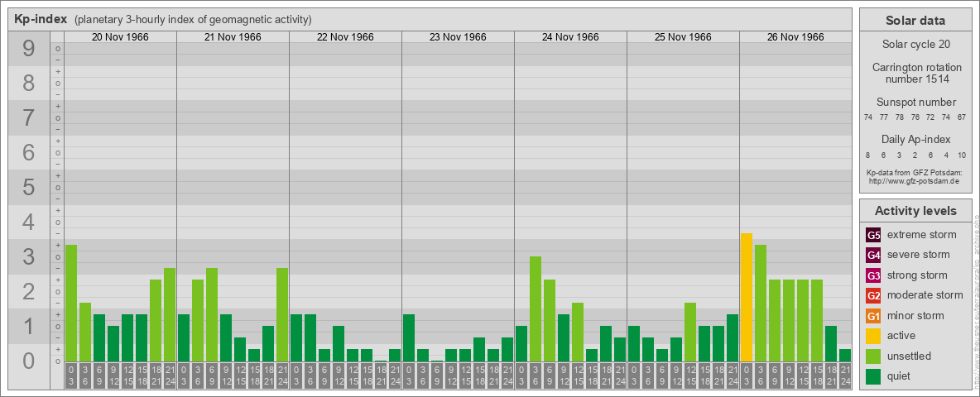
Task: Click the Kp scale number 9
Action: 28,49
